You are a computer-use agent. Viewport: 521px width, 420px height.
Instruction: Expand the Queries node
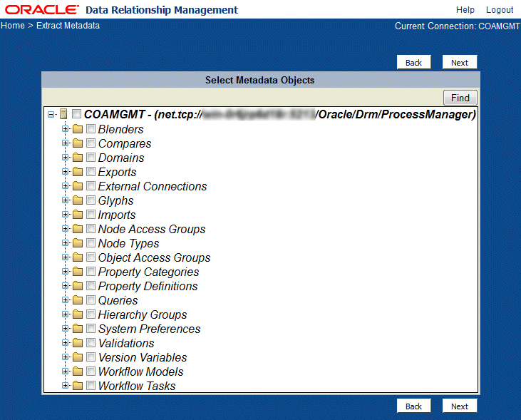tap(65, 300)
